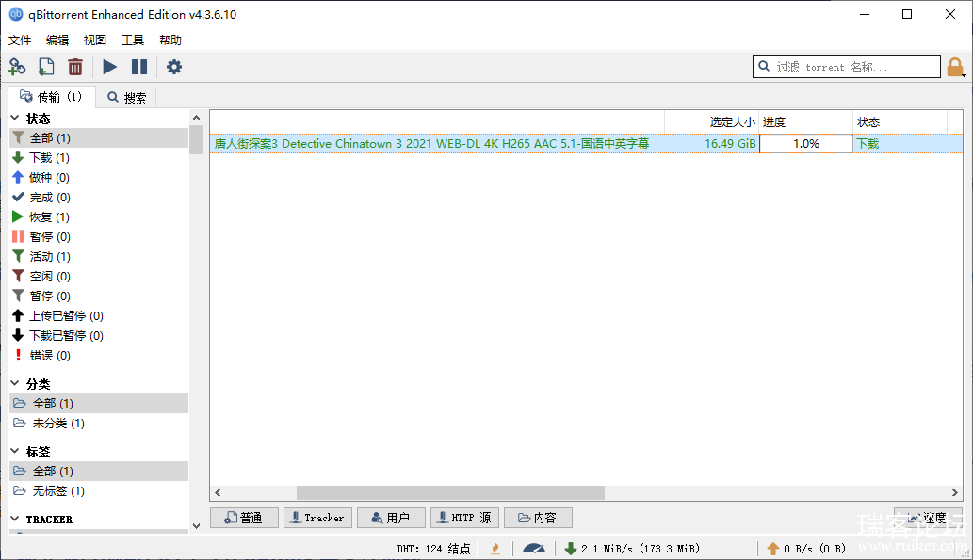This screenshot has width=973, height=560.
Task: Click the magnifier icon in filter box
Action: (764, 66)
